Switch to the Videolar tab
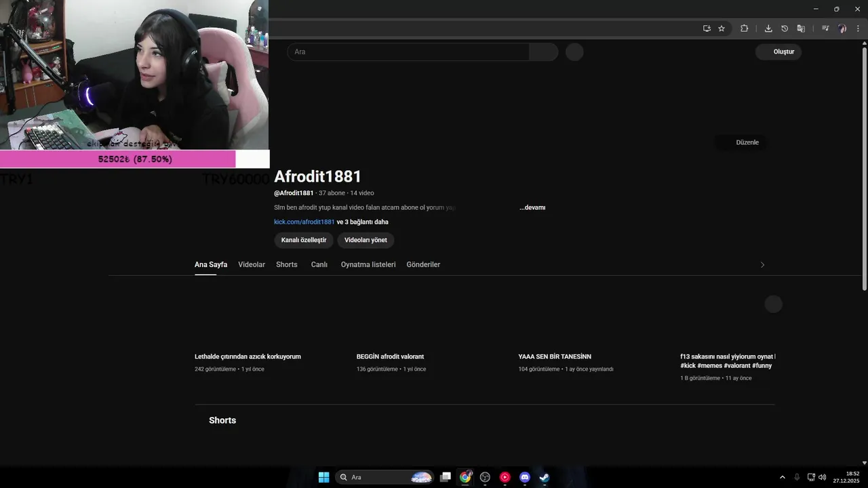The image size is (868, 488). click(x=252, y=264)
